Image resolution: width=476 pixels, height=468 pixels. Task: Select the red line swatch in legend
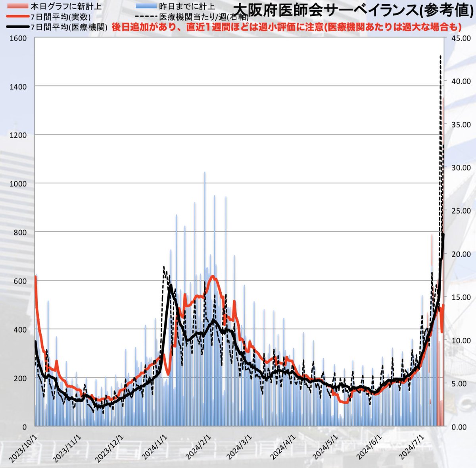pos(18,17)
